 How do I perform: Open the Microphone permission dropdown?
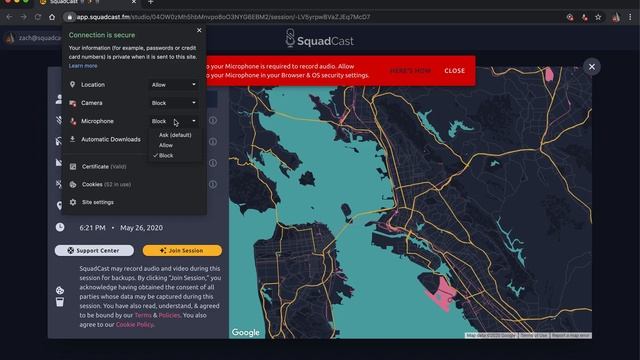click(x=173, y=121)
